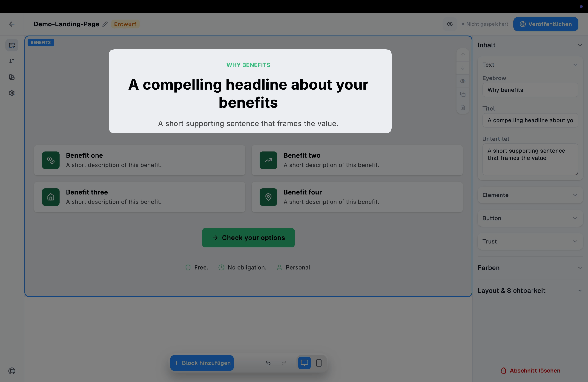This screenshot has width=588, height=382.
Task: Undo the last change
Action: [x=268, y=363]
